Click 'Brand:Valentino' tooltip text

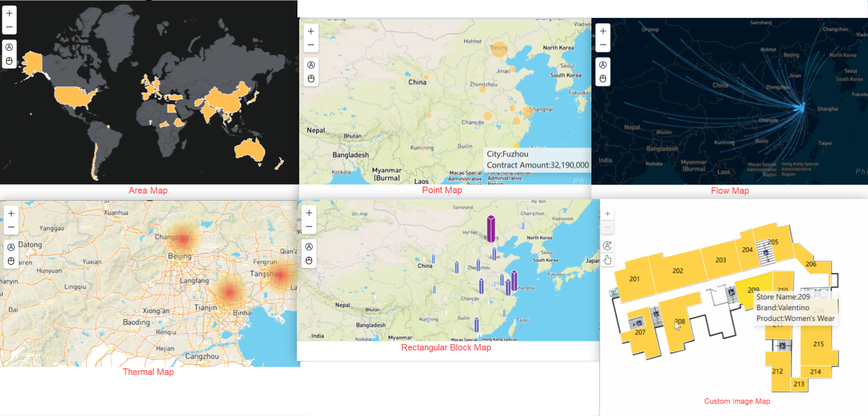pyautogui.click(x=783, y=308)
